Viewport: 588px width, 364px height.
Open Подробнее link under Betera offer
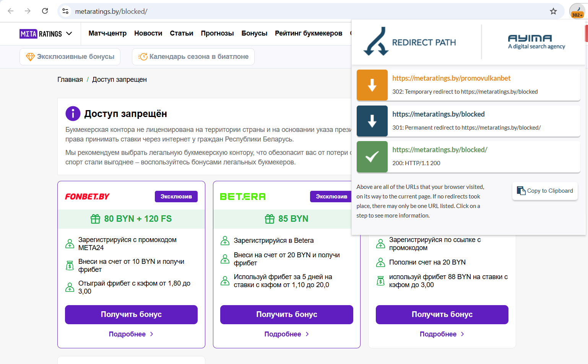coord(286,334)
